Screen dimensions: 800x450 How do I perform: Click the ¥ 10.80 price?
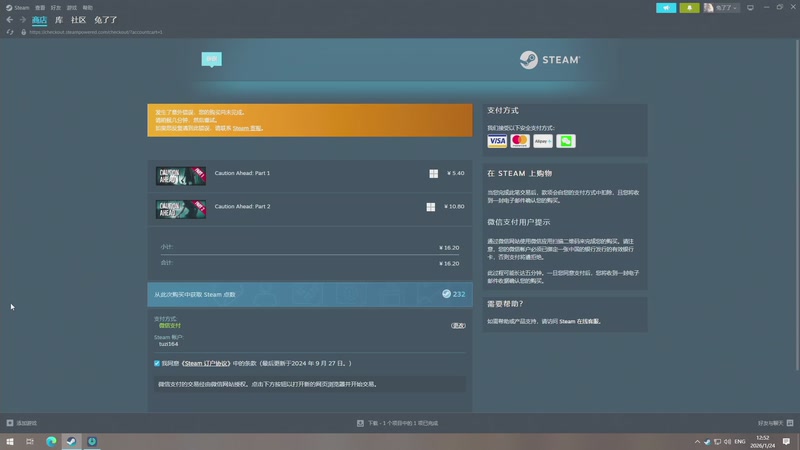pyautogui.click(x=454, y=206)
